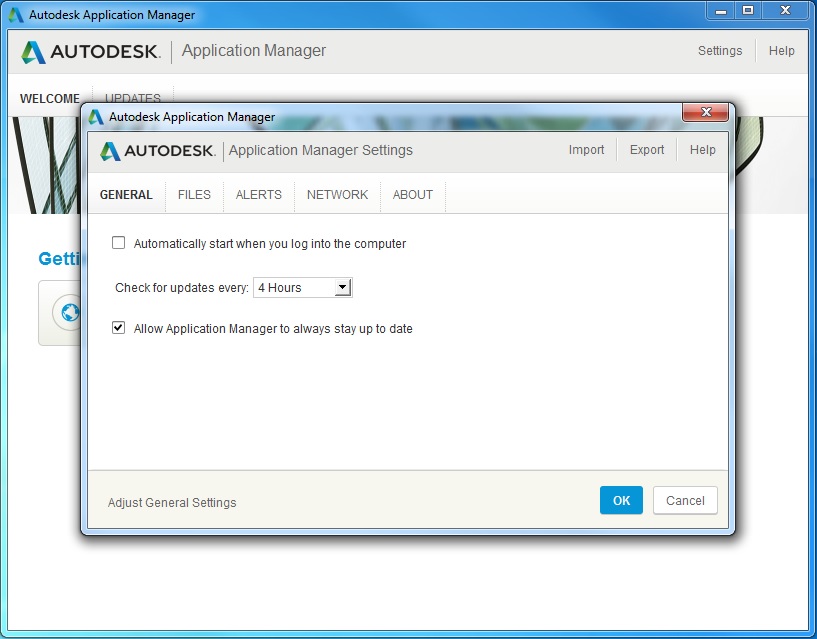Switch to the FILES tab

194,194
